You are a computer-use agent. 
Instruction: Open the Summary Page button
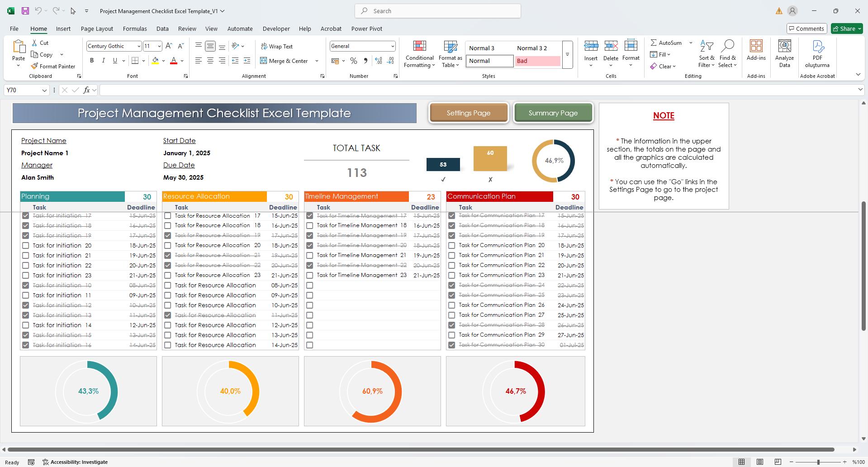553,113
